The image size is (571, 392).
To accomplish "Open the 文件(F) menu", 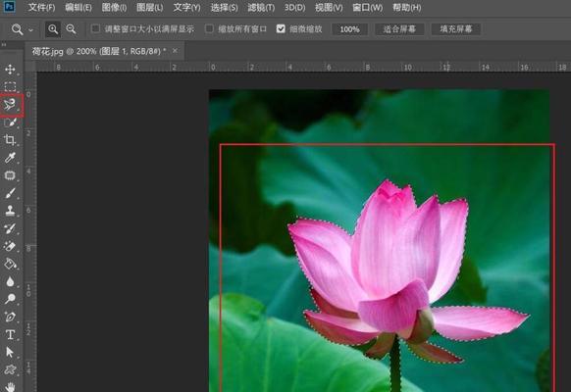I will click(41, 7).
